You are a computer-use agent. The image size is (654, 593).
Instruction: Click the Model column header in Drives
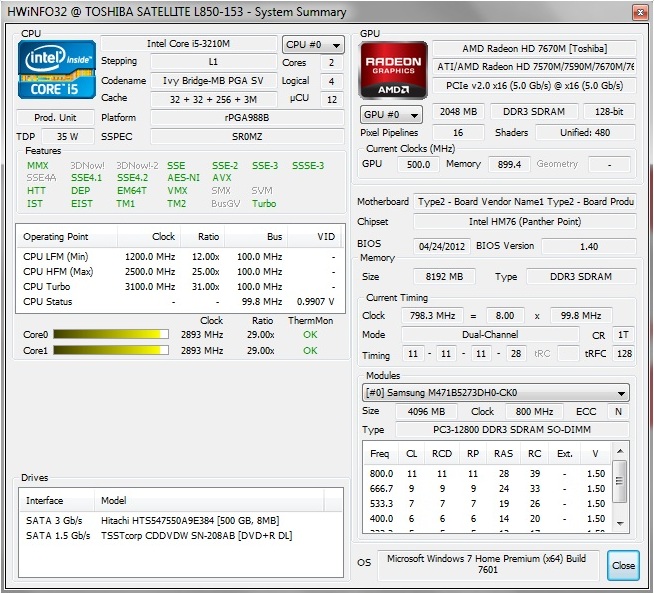coord(209,500)
